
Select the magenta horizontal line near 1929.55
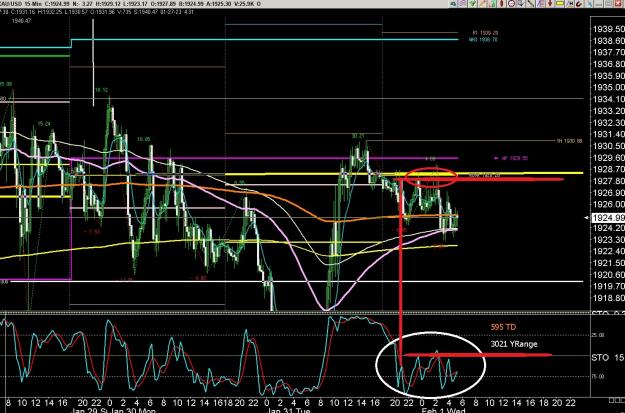pyautogui.click(x=265, y=158)
